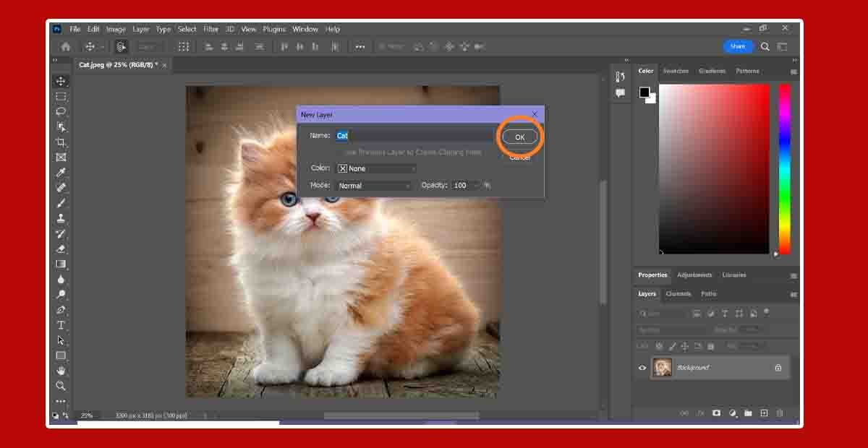Open the Layers panel flyout menu
This screenshot has height=448, width=868.
click(x=793, y=294)
